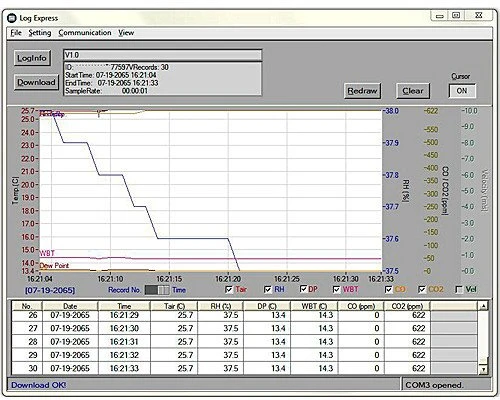Click the WBT (C) column header
The width and height of the screenshot is (500, 400).
pos(314,306)
